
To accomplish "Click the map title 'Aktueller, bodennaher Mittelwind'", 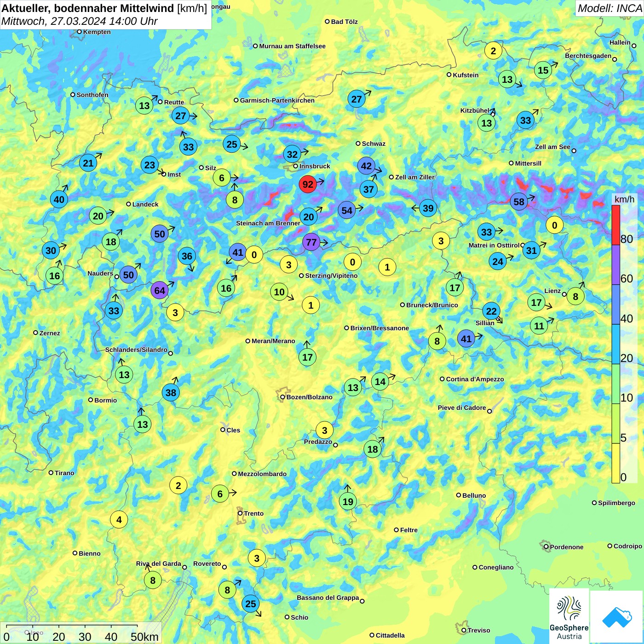I will click(x=88, y=8).
